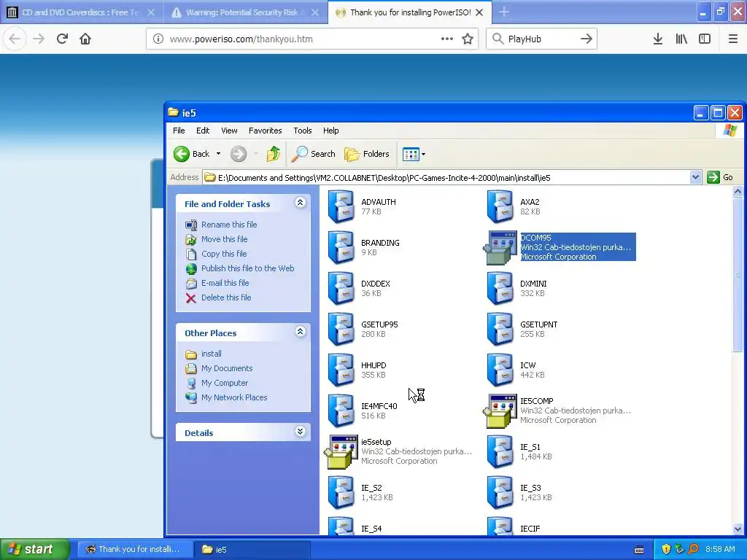Viewport: 747px width, 560px height.
Task: Select the IE_S3 file icon
Action: click(x=500, y=493)
